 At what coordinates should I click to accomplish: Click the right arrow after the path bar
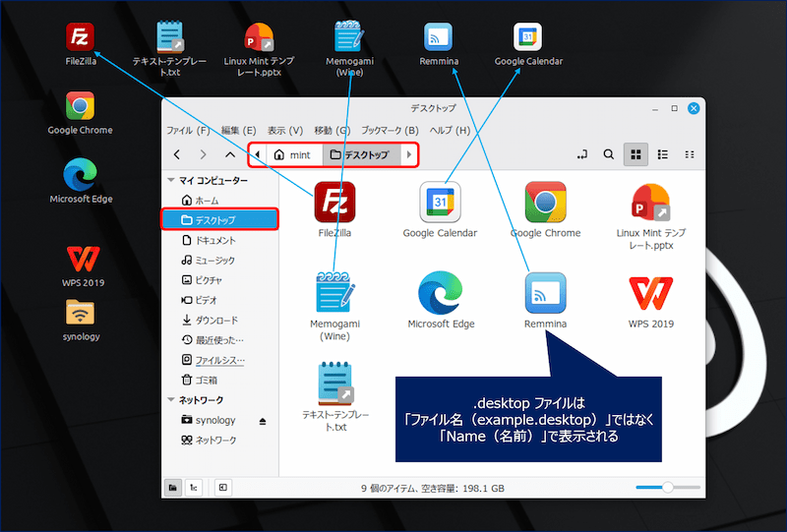409,154
